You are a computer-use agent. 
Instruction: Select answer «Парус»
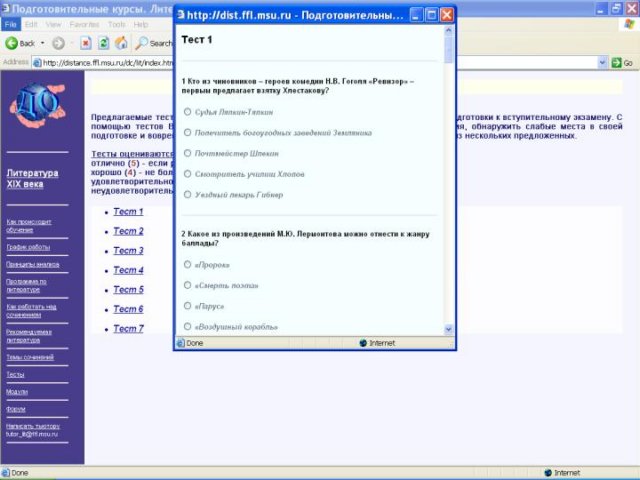pyautogui.click(x=187, y=306)
